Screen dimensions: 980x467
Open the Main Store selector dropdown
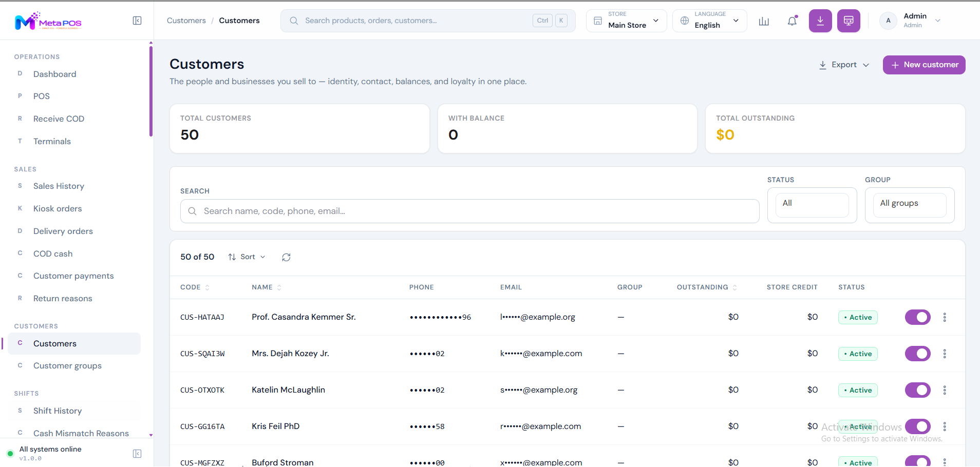pos(627,21)
